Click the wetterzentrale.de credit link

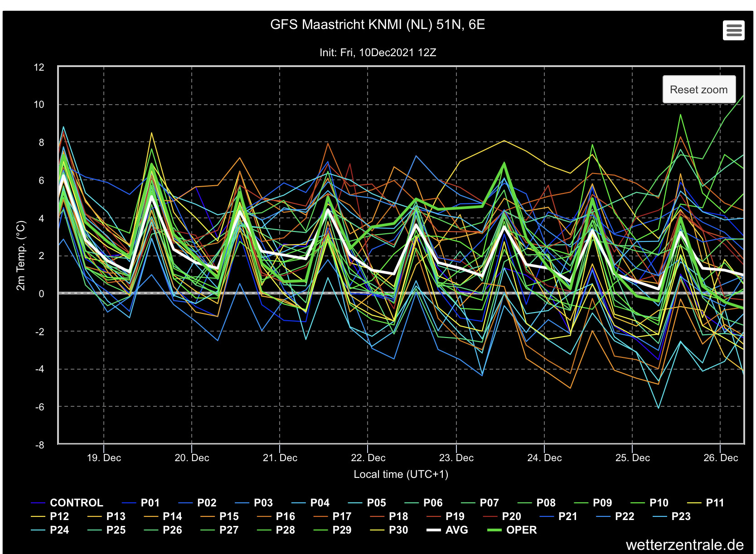point(684,545)
